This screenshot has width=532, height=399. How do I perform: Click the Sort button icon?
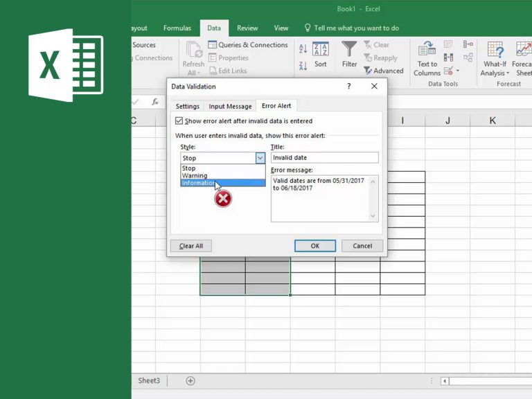(x=320, y=50)
